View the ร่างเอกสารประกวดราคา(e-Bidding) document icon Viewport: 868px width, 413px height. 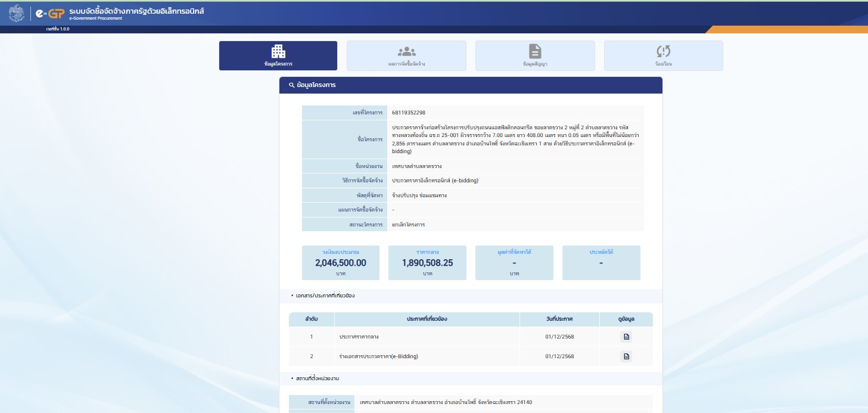point(626,356)
